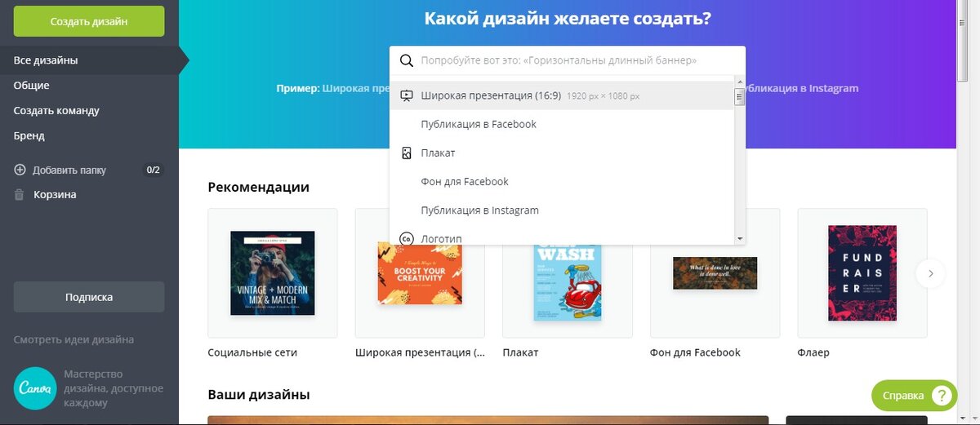Image resolution: width=980 pixels, height=425 pixels.
Task: Click the suggestion list scrollbar thumb
Action: 740,97
